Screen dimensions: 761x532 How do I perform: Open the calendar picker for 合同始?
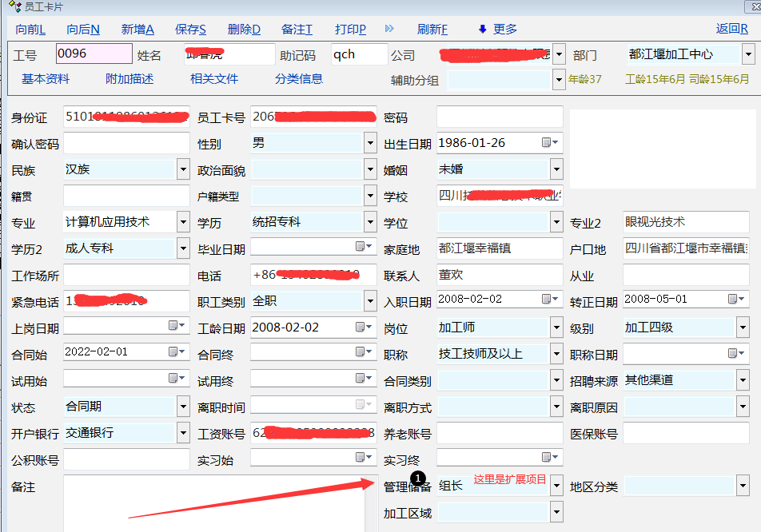click(177, 352)
